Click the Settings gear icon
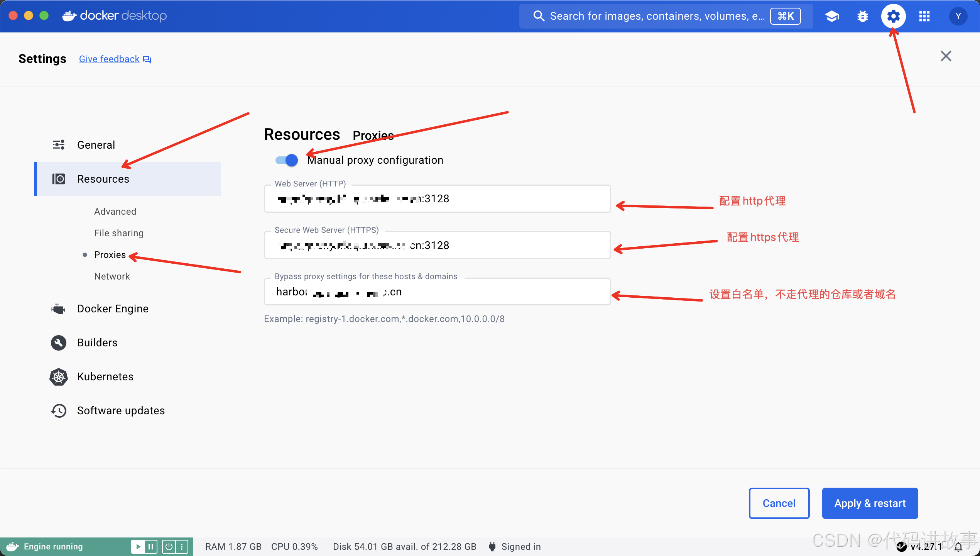Screen dimensions: 980x556 (894, 16)
